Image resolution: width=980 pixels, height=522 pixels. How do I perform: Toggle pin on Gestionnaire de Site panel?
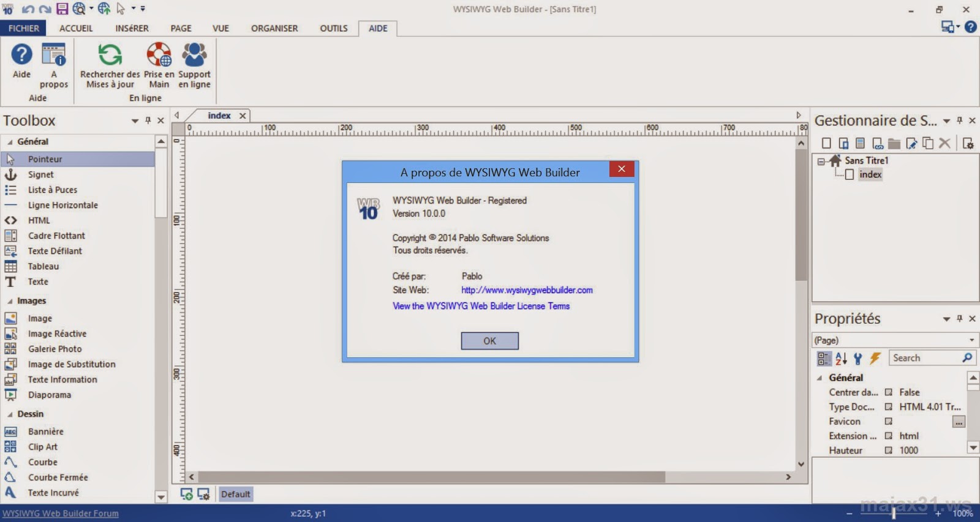[x=959, y=121]
